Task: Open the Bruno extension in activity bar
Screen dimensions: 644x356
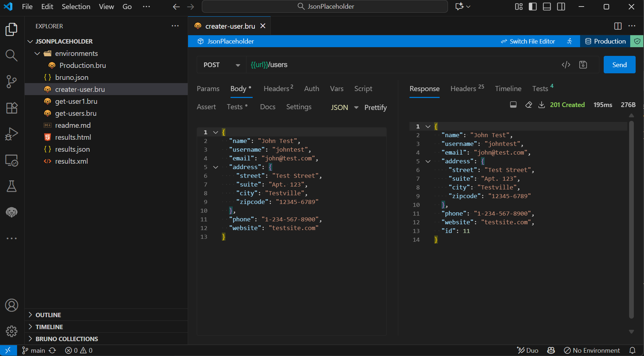Action: 12,212
